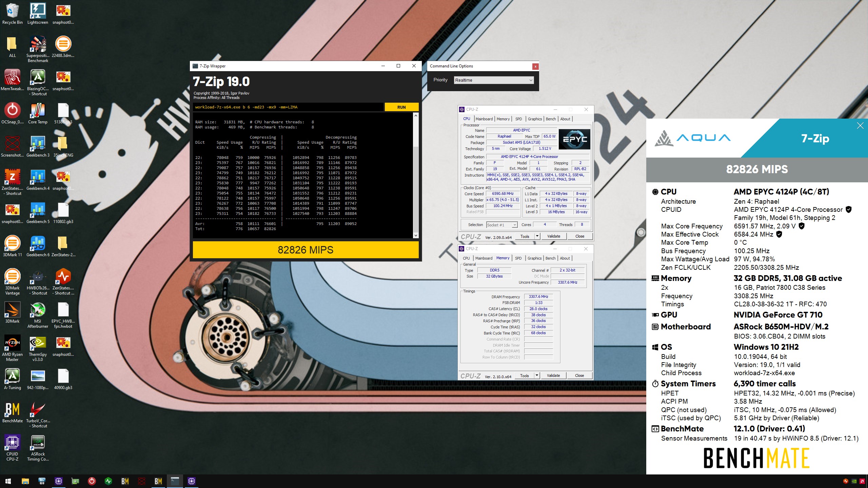The width and height of the screenshot is (868, 488).
Task: Click scrollbar up arrow in 7-Zip output
Action: tap(416, 116)
